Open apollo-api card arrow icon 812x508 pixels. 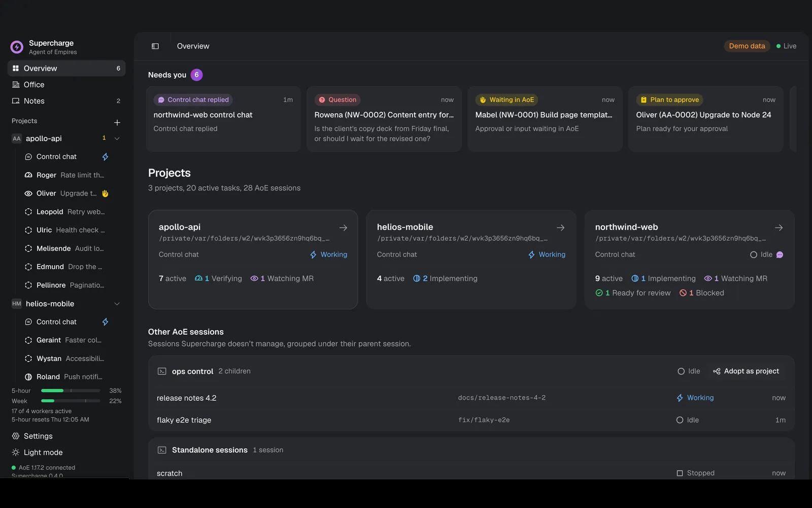[x=343, y=228]
